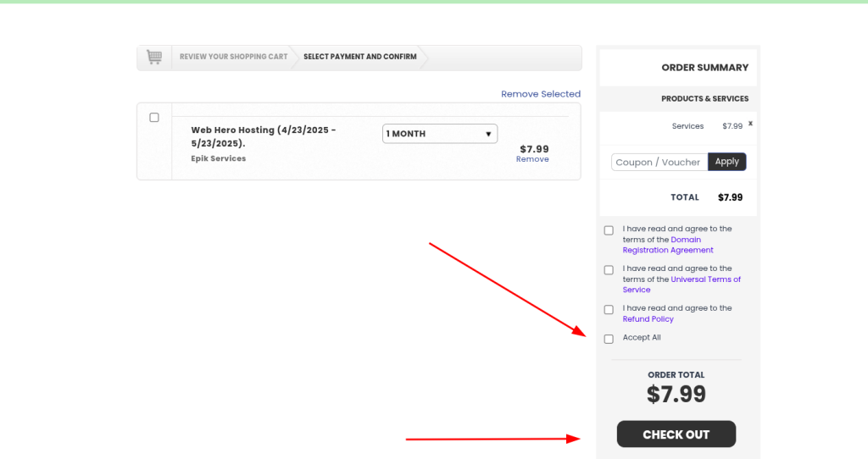View the Refund Policy link

[x=648, y=319]
